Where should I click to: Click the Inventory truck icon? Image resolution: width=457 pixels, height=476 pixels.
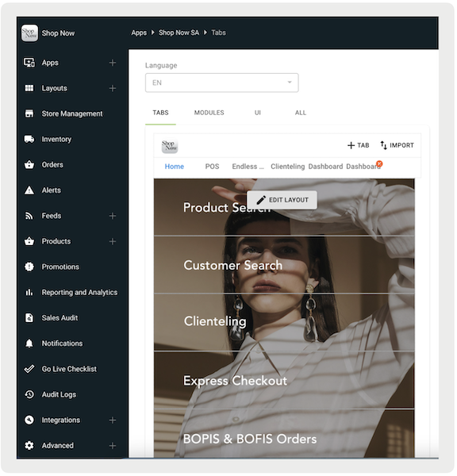29,139
